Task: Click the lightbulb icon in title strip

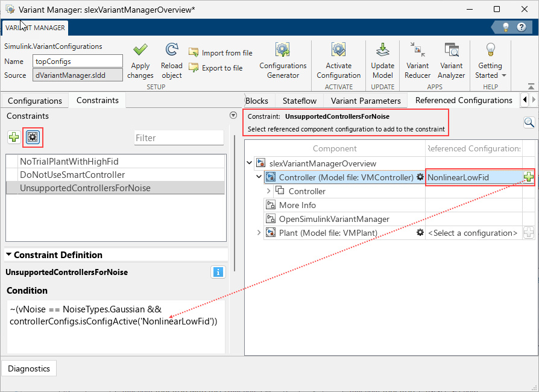Action: pyautogui.click(x=506, y=27)
